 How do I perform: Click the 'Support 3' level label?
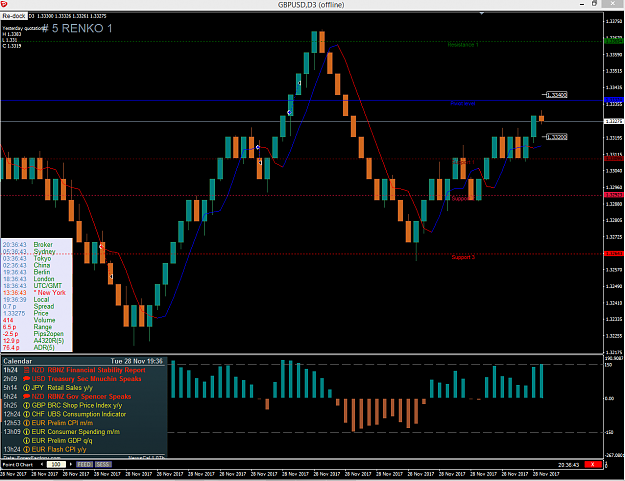[x=463, y=257]
